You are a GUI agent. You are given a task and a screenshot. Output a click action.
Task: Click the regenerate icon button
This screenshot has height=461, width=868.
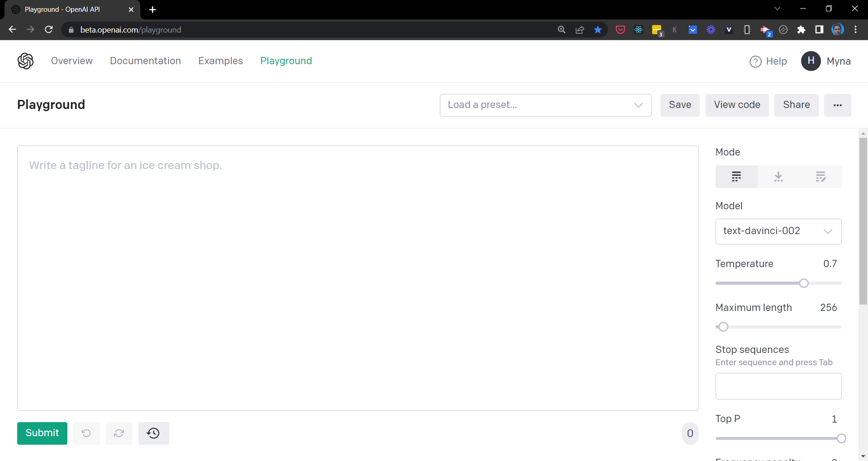pos(119,433)
